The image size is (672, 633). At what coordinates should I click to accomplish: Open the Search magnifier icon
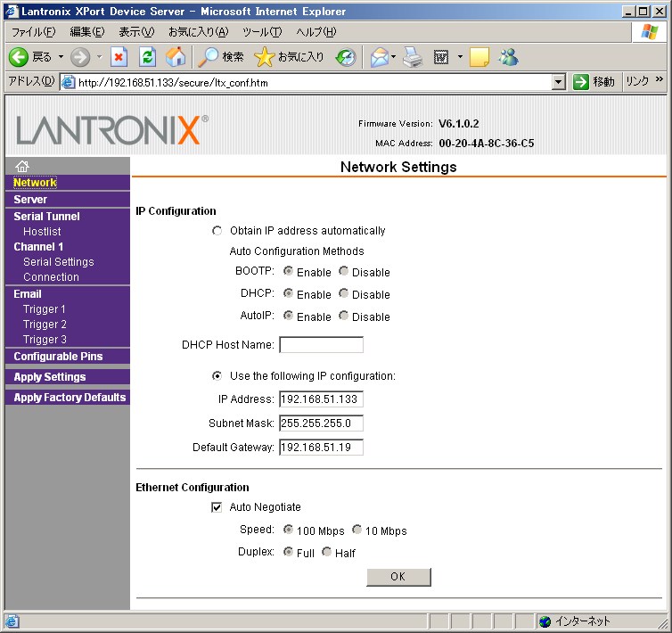(209, 57)
